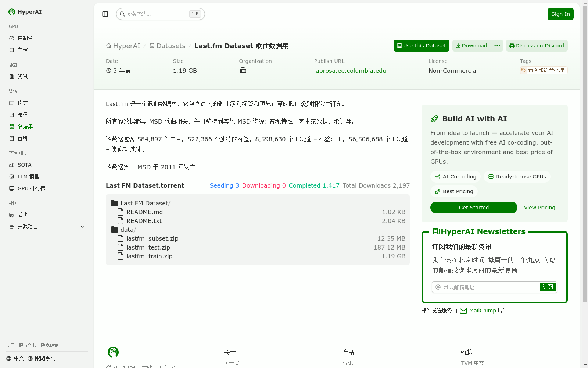Click Total Downloads 2,197 text
The height and width of the screenshot is (368, 588).
tap(376, 185)
